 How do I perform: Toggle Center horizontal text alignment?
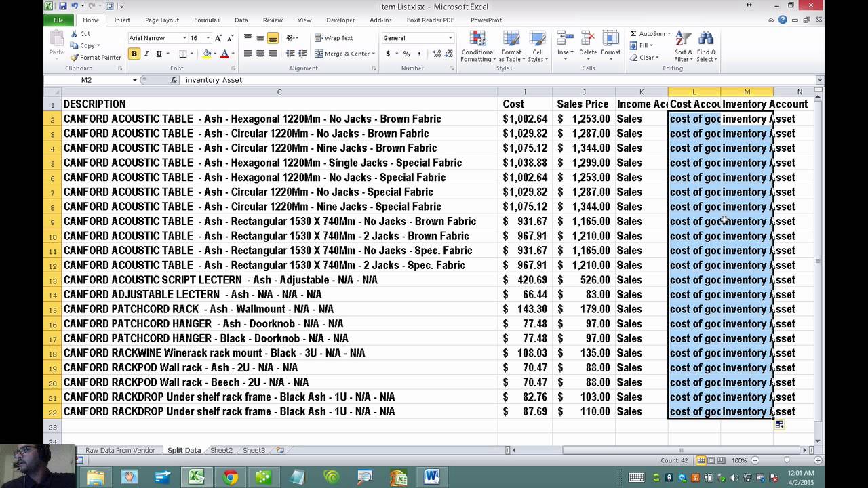click(260, 54)
